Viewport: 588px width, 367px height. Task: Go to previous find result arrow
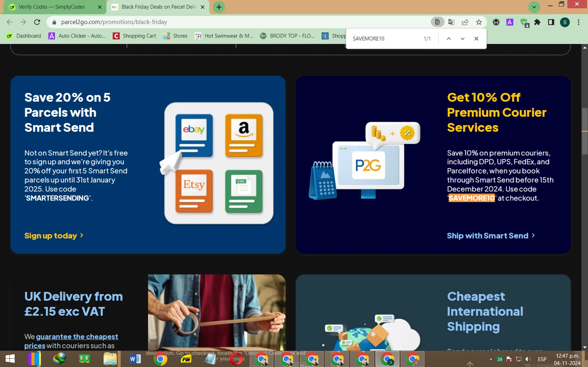[449, 38]
